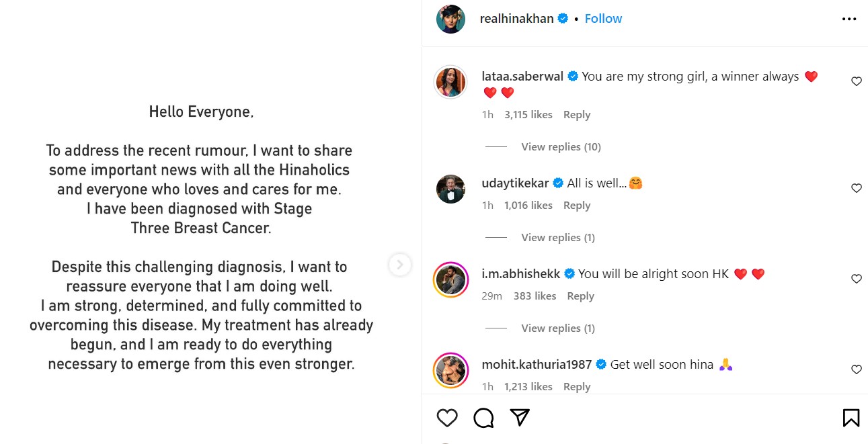
Task: Open the udaytikekar username link
Action: 515,183
